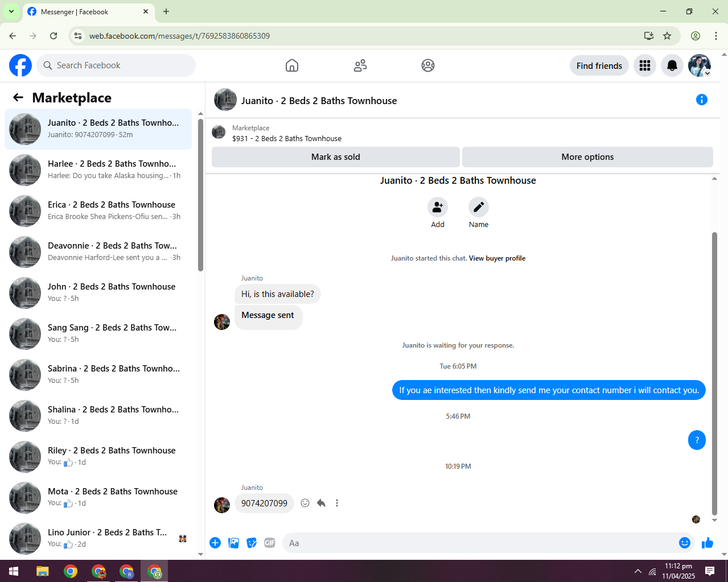
Task: Open Lino Junior conversation in the list
Action: 98,539
